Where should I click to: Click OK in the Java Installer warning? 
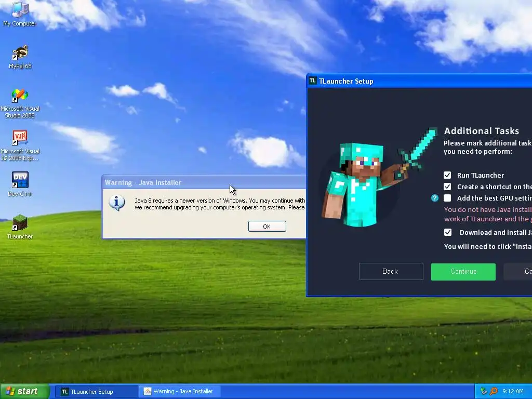tap(267, 227)
